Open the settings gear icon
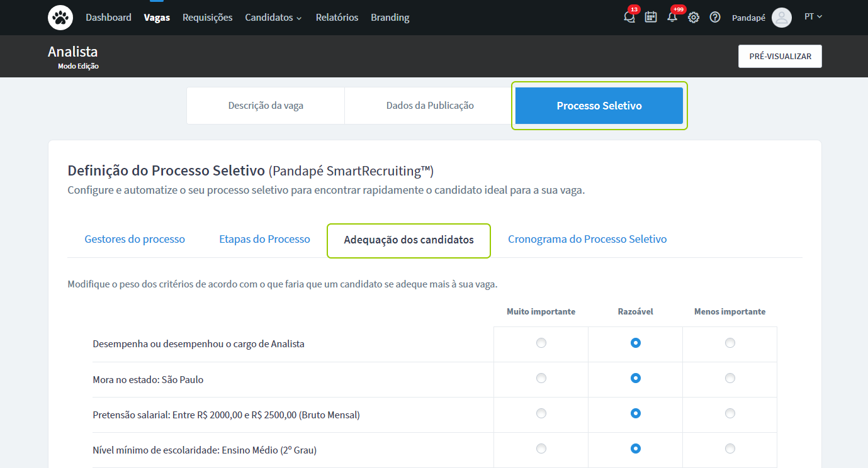 point(694,18)
